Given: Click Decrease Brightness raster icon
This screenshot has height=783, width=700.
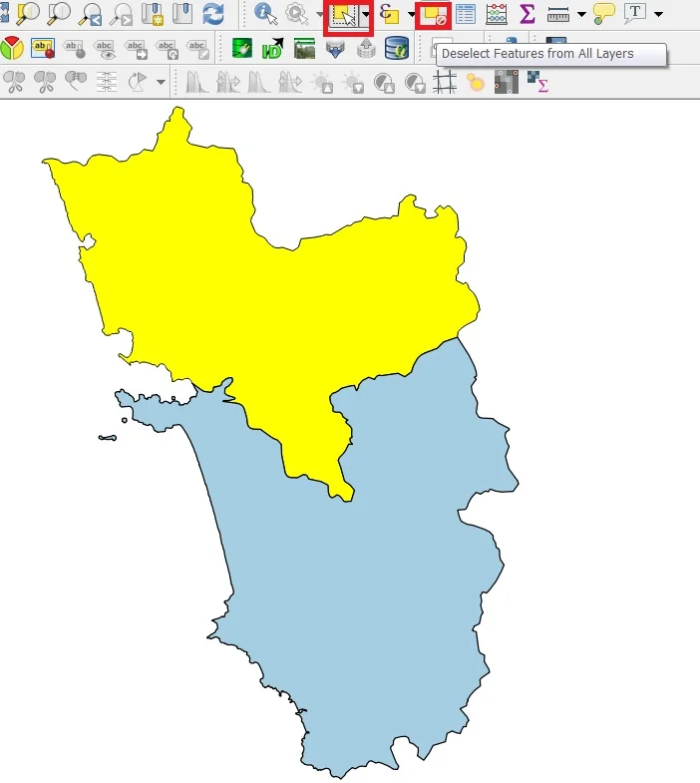Looking at the screenshot, I should tap(353, 83).
